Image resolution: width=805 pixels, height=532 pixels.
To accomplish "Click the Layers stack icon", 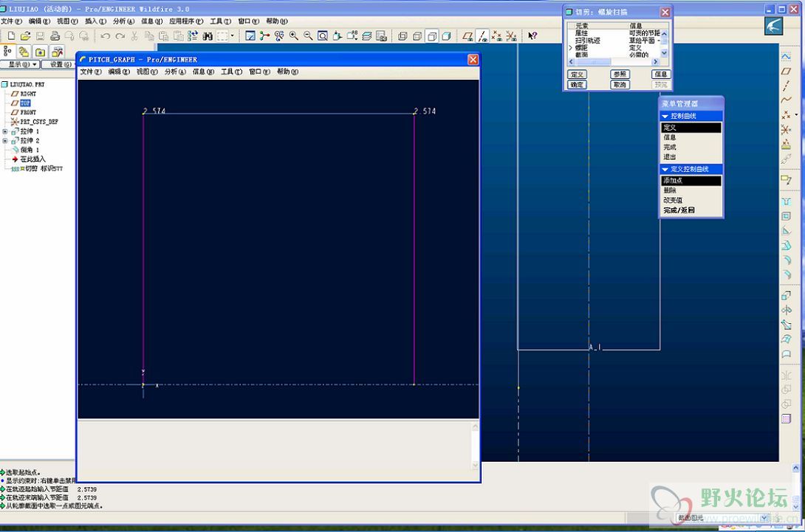I will pyautogui.click(x=366, y=36).
